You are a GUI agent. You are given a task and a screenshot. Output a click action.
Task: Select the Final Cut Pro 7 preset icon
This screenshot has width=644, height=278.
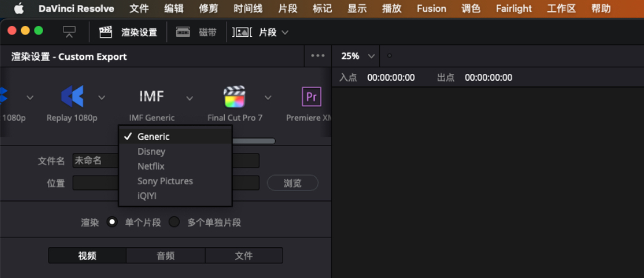[x=234, y=96]
